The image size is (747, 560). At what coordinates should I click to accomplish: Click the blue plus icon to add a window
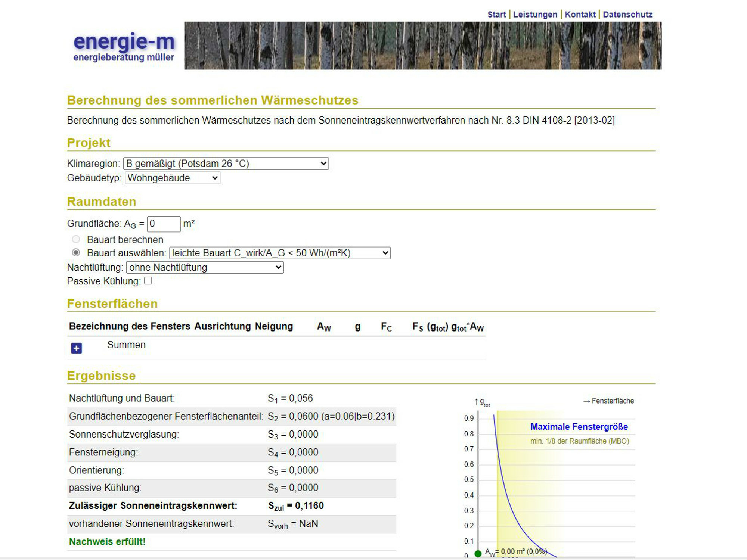(76, 348)
